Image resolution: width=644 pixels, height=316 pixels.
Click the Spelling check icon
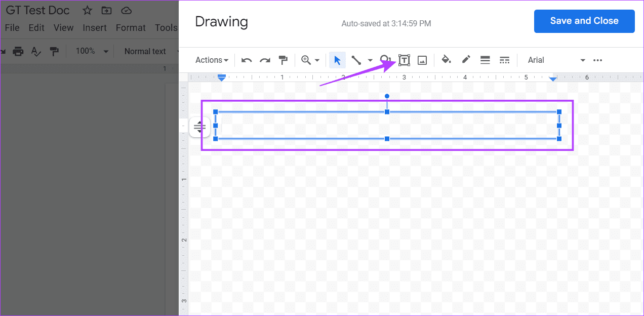click(35, 51)
